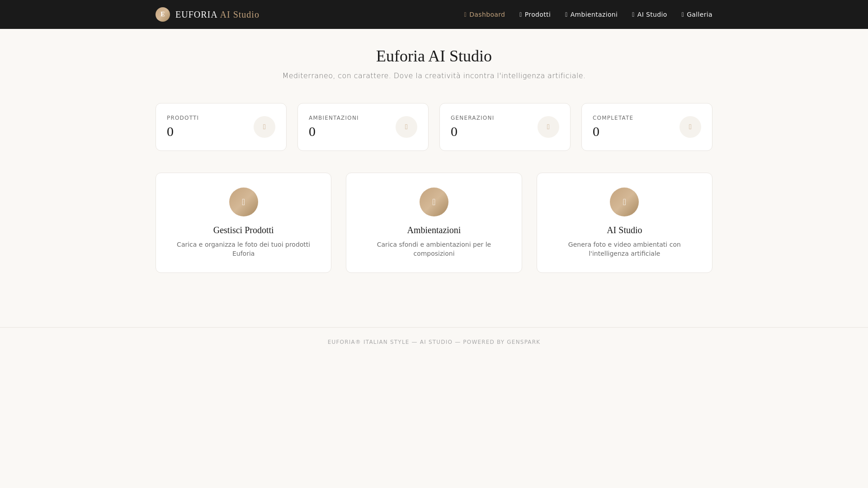868x488 pixels.
Task: Click the round E logo badge
Action: [x=163, y=14]
